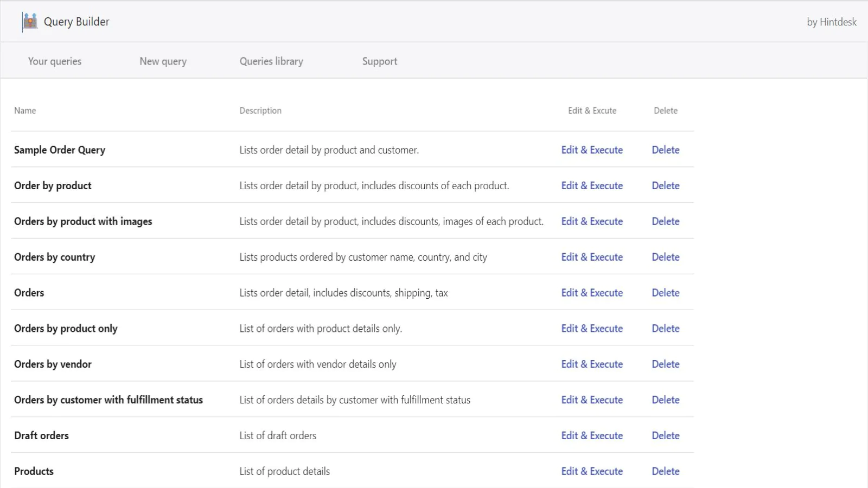Open the Queries library section
Image resolution: width=868 pixels, height=488 pixels.
[x=271, y=61]
